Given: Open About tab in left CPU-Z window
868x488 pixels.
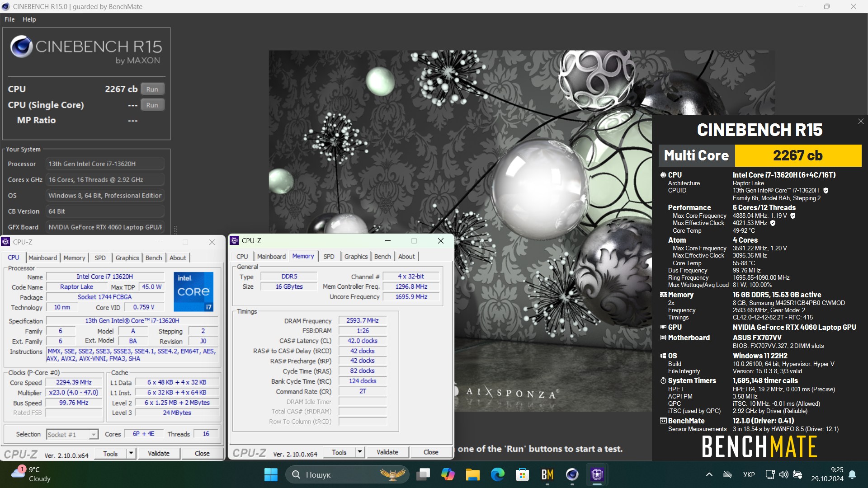Looking at the screenshot, I should click(178, 258).
